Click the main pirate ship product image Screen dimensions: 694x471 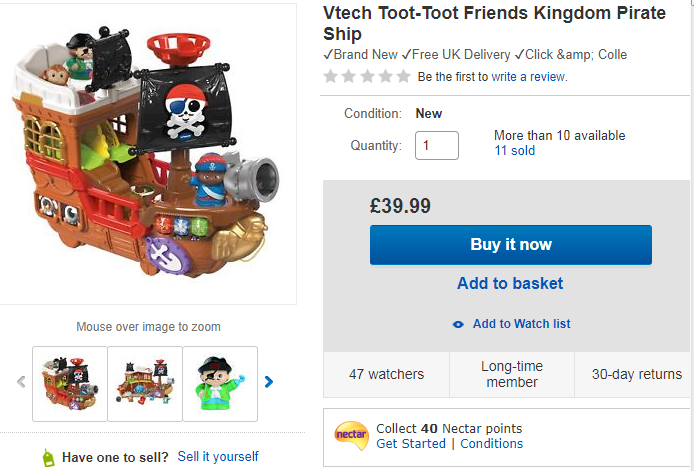[148, 150]
